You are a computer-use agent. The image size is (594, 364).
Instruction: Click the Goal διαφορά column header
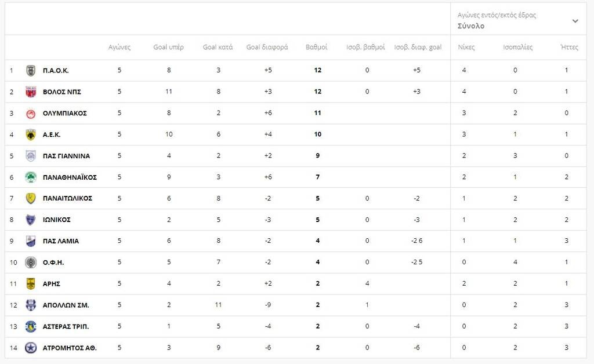point(267,48)
